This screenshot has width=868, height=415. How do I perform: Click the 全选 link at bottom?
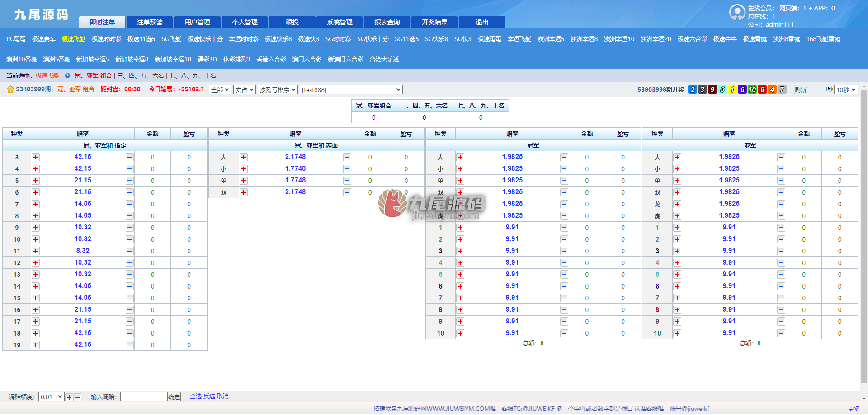(x=196, y=396)
